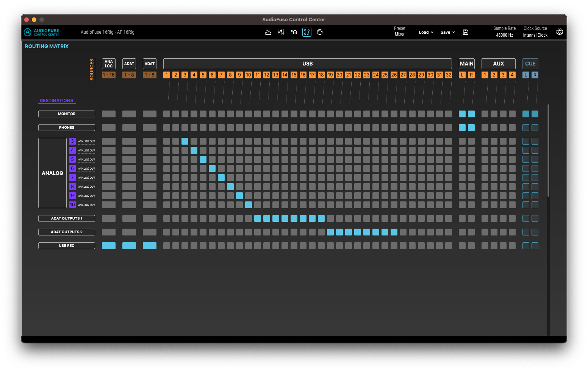Click the AUX source header
The image size is (588, 371).
tap(499, 64)
